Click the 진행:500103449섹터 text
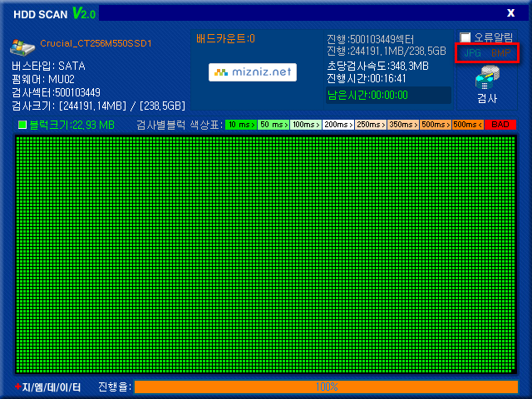 [x=370, y=40]
